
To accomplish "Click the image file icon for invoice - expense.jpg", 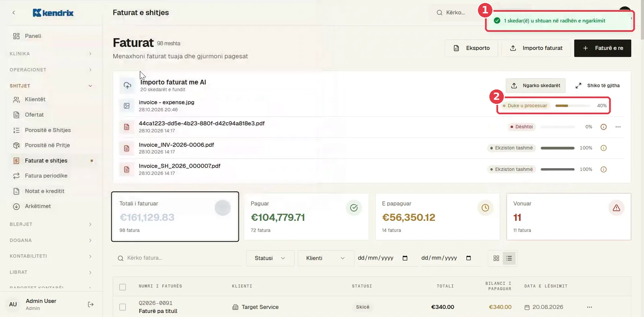I will click(x=127, y=106).
